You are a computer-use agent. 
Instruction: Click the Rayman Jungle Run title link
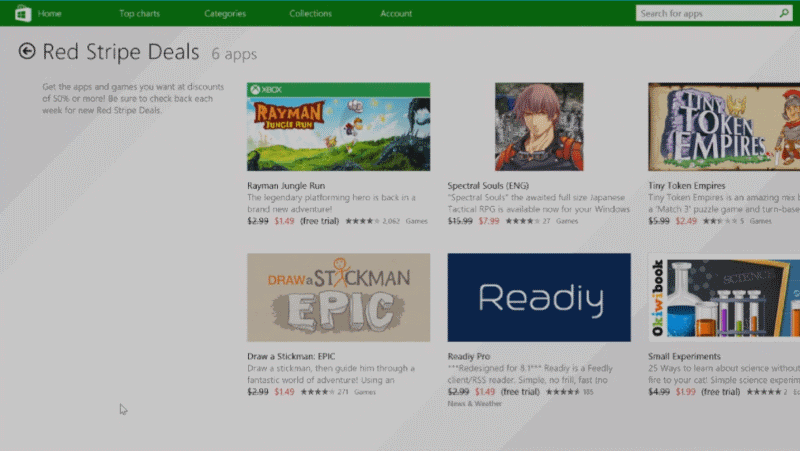(x=288, y=185)
